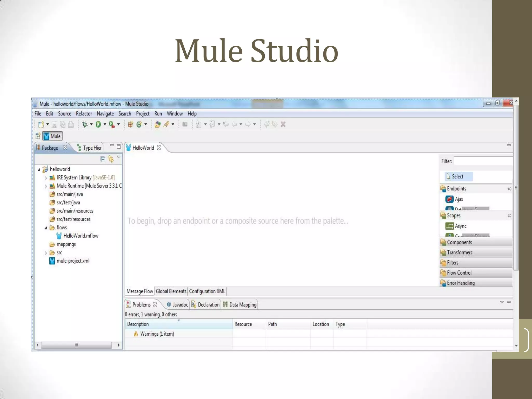Open the External Tools dropdown arrow
Viewport: 532px width, 399px height.
tap(118, 124)
